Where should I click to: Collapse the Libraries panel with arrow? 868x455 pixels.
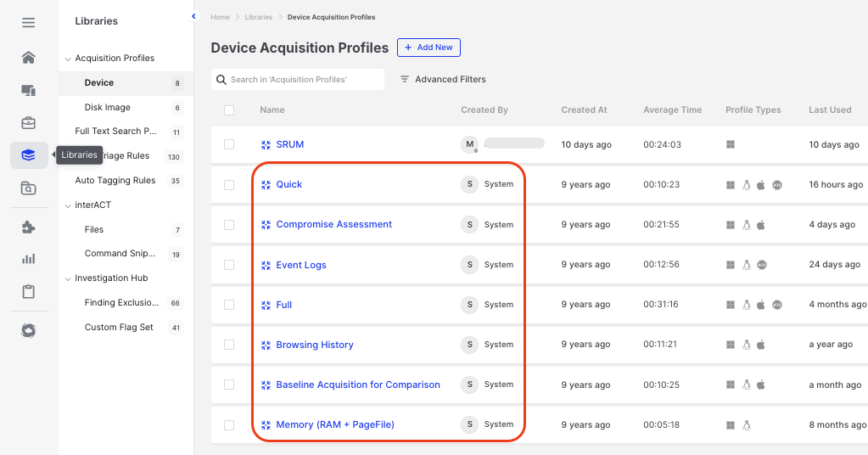tap(193, 16)
